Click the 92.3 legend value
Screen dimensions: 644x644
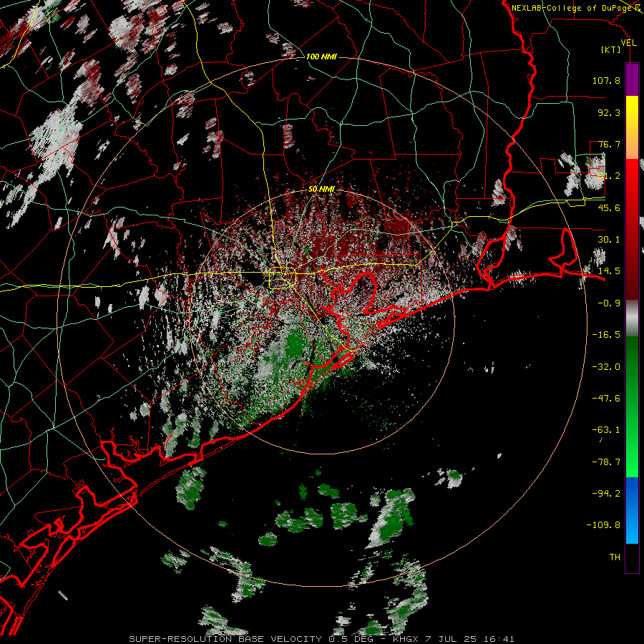click(x=609, y=112)
